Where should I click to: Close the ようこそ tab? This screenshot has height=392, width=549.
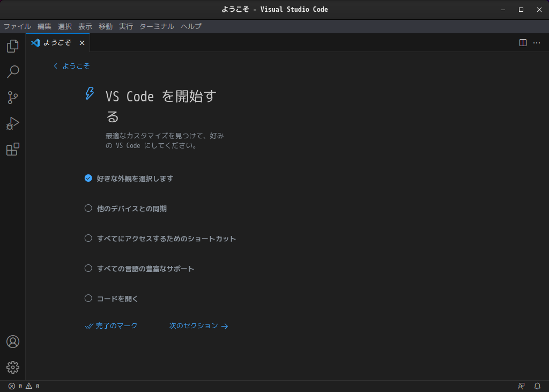[82, 43]
